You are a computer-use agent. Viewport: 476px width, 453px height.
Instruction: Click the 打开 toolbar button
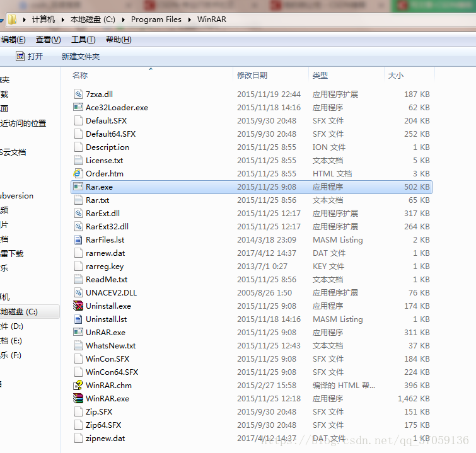coord(30,57)
